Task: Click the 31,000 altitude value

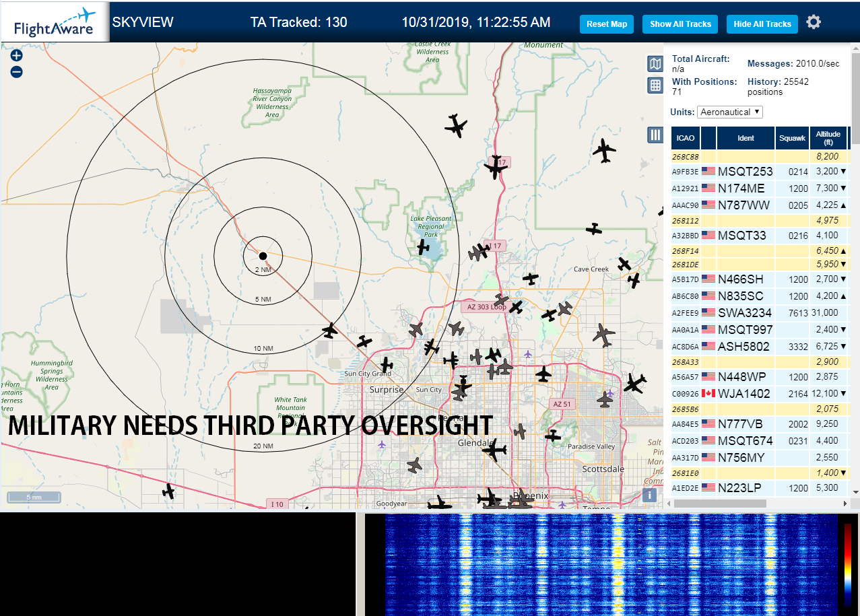Action: point(825,312)
